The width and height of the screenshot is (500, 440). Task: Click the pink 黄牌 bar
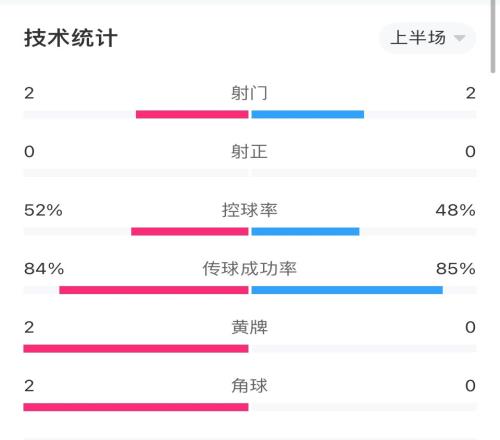tap(136, 349)
